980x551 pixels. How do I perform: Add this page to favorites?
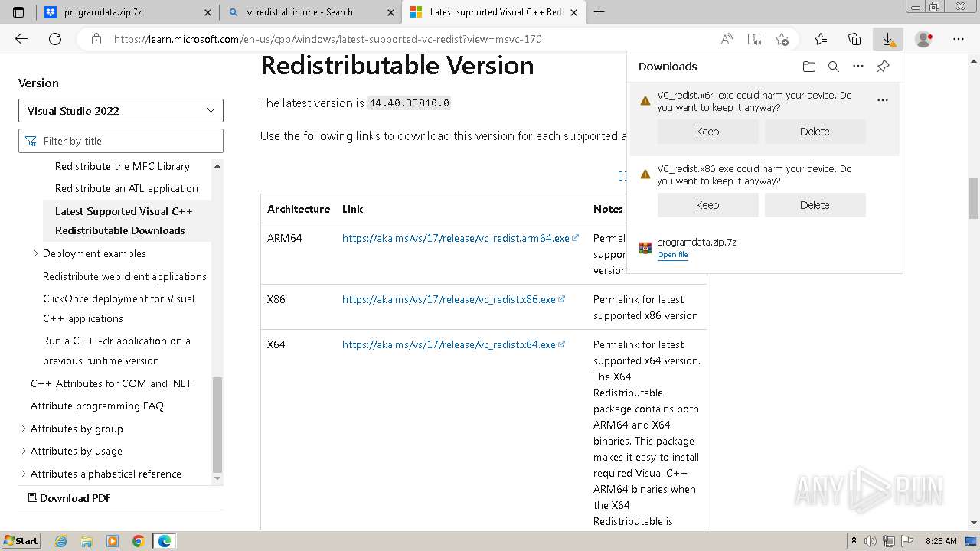[782, 39]
